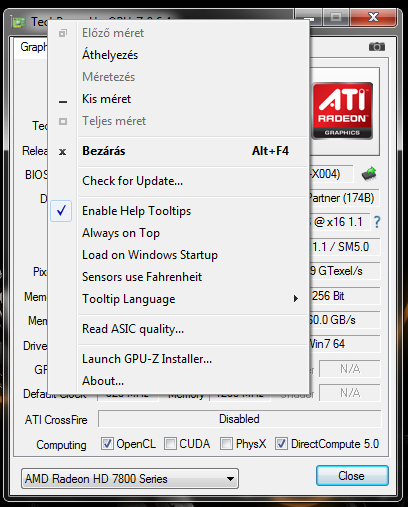Select Bezárás Alt+F4 menu entry
The width and height of the screenshot is (408, 507).
(x=178, y=151)
